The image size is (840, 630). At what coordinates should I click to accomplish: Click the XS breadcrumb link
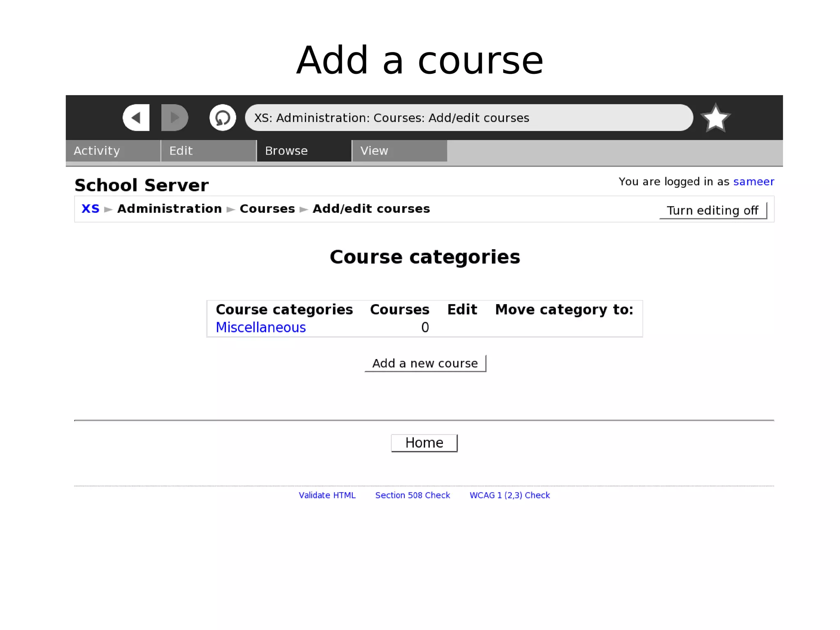(x=91, y=209)
